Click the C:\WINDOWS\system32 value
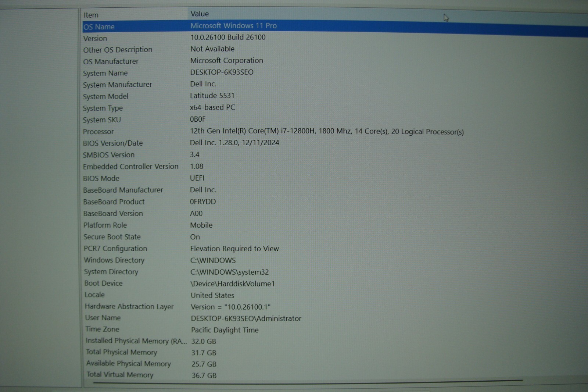 (x=230, y=272)
